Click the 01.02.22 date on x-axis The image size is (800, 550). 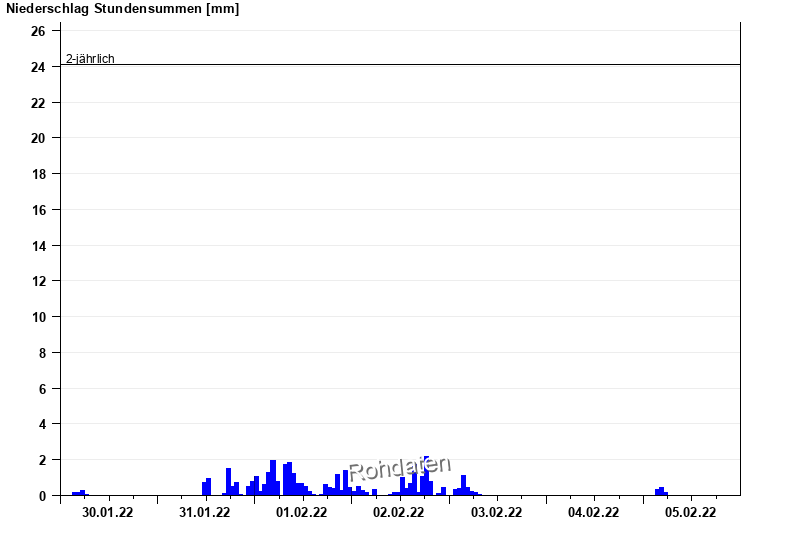(x=302, y=513)
